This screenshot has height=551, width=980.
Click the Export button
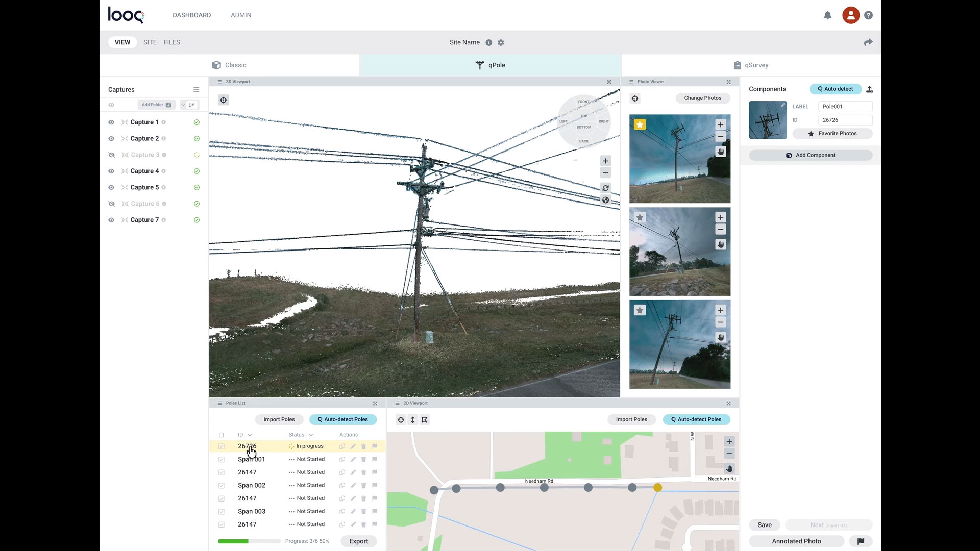coord(358,541)
